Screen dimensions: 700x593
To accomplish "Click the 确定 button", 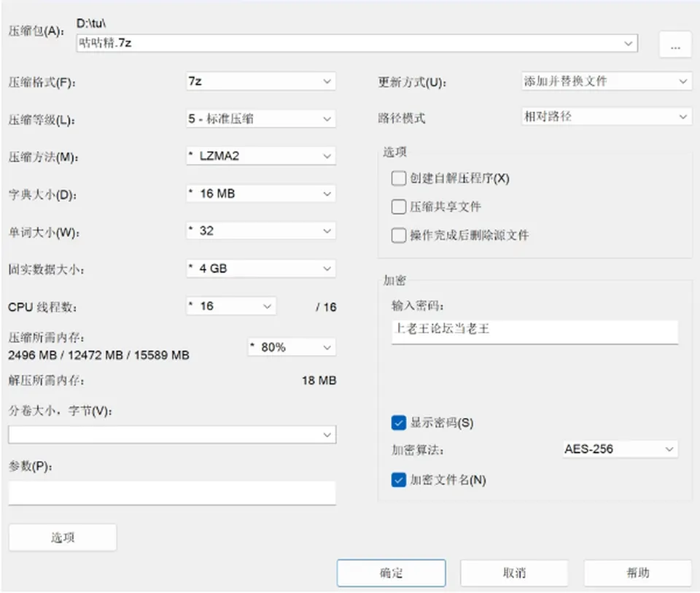I will (x=391, y=573).
